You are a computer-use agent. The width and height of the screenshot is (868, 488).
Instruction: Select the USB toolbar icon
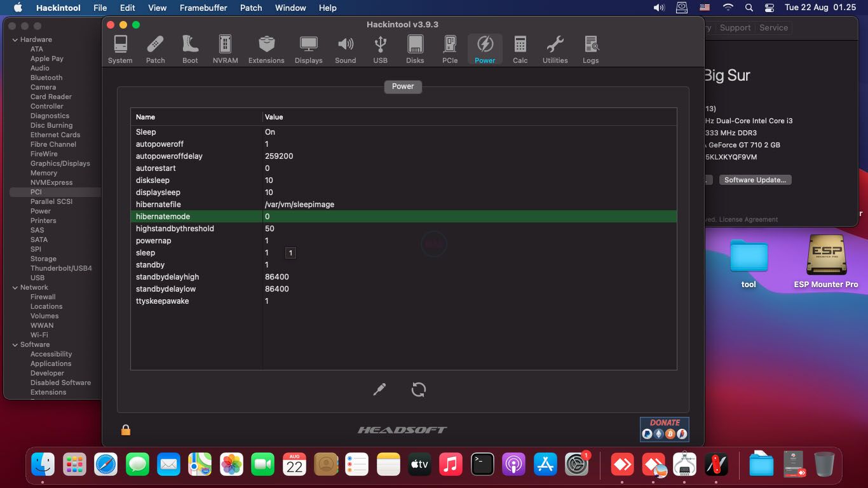tap(380, 50)
